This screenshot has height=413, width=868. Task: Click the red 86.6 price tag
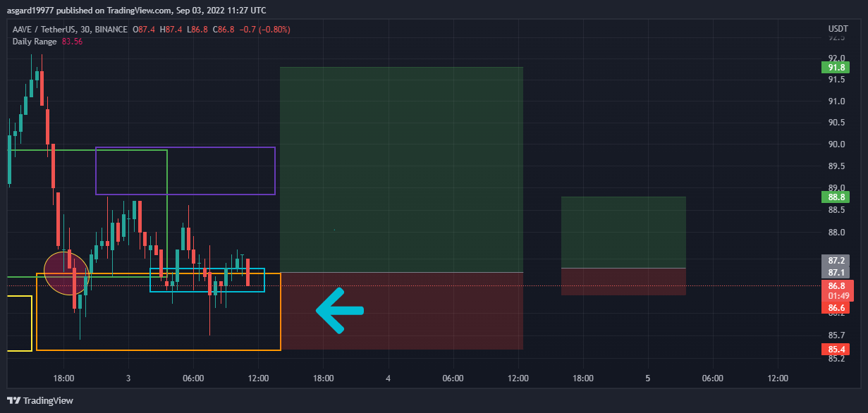pyautogui.click(x=836, y=308)
